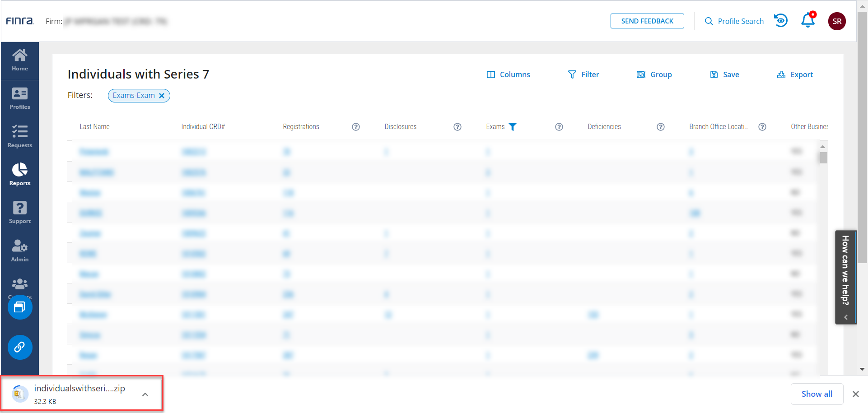This screenshot has width=868, height=413.
Task: Open the Columns chooser
Action: point(508,74)
